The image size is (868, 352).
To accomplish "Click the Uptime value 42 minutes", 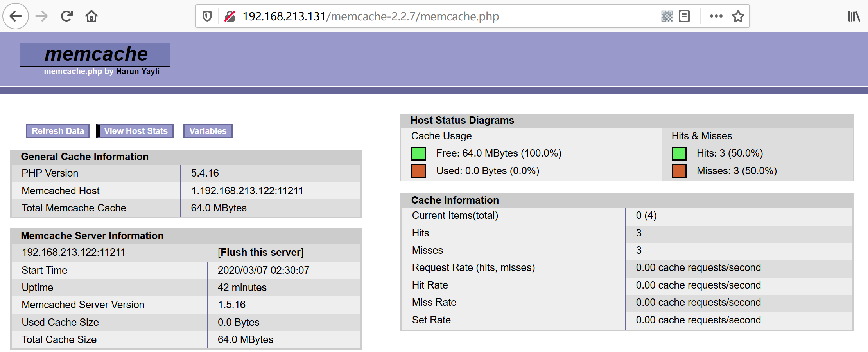I will point(242,287).
